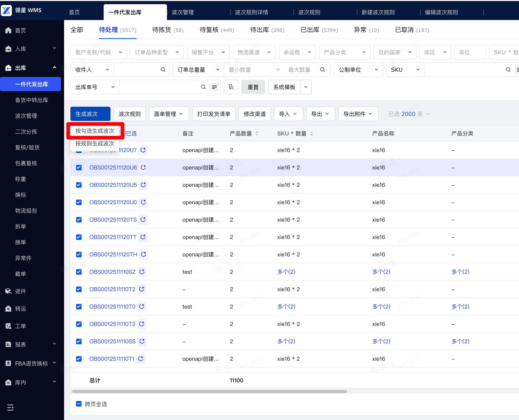This screenshot has width=519, height=420.
Task: Click the batch input list icon beside 出库单号 search
Action: [214, 87]
